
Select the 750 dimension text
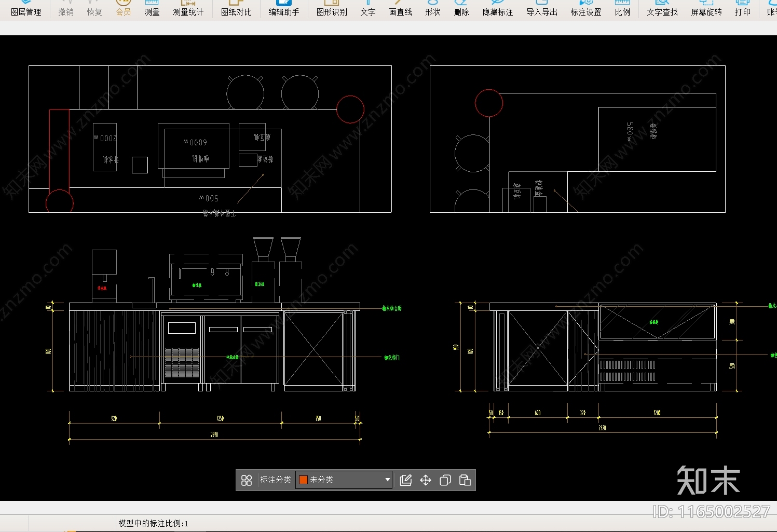point(318,418)
